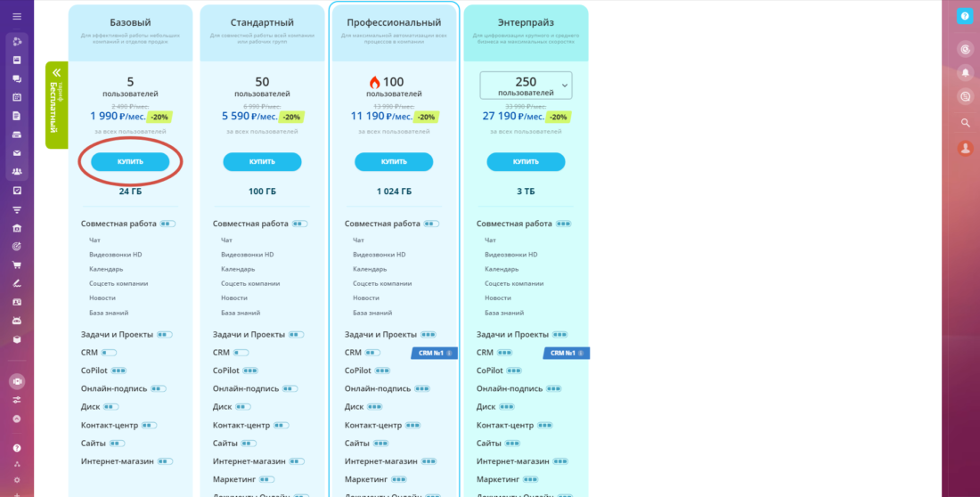Open the hamburger menu in left sidebar
This screenshot has height=497, width=980.
click(x=17, y=16)
